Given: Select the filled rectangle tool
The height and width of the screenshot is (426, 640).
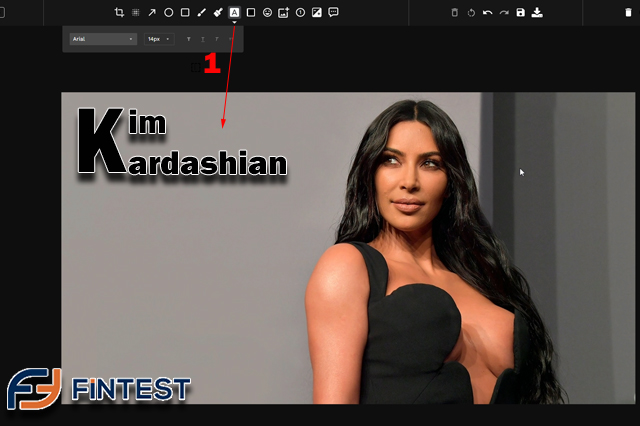Looking at the screenshot, I should pyautogui.click(x=251, y=13).
